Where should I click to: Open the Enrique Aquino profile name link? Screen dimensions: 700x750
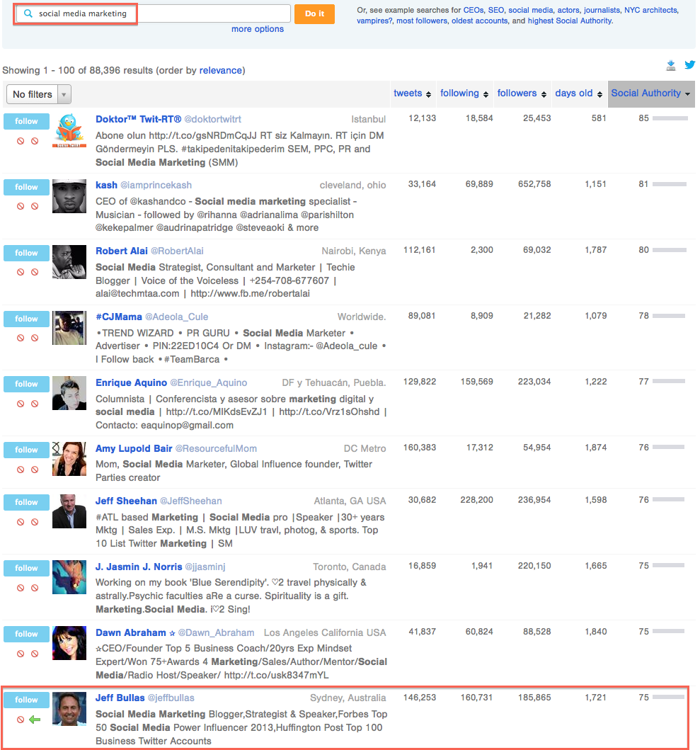coord(131,382)
